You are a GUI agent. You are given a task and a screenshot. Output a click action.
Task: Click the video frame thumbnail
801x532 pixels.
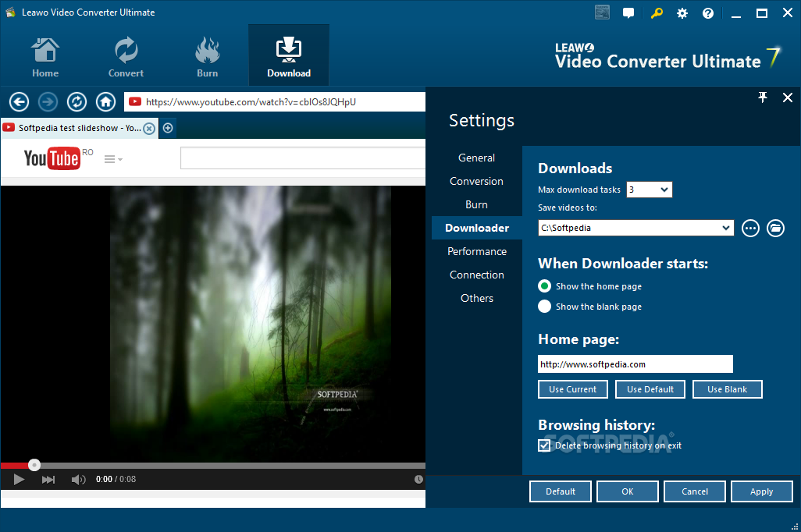(251, 324)
